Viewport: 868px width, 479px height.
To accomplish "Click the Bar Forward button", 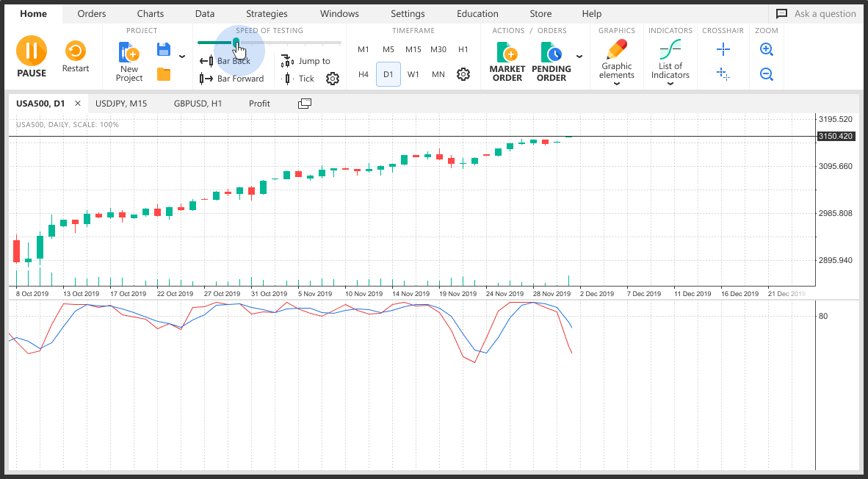I will [232, 79].
